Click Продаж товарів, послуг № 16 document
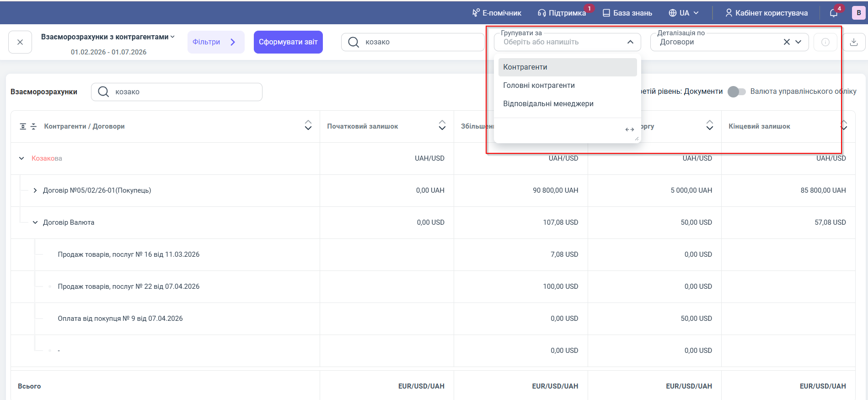Viewport: 868px width, 400px height. click(x=129, y=254)
